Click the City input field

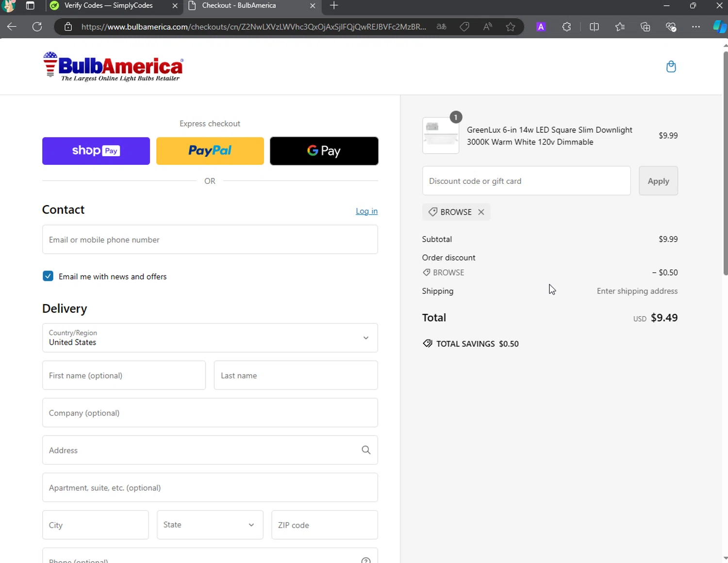pyautogui.click(x=95, y=525)
